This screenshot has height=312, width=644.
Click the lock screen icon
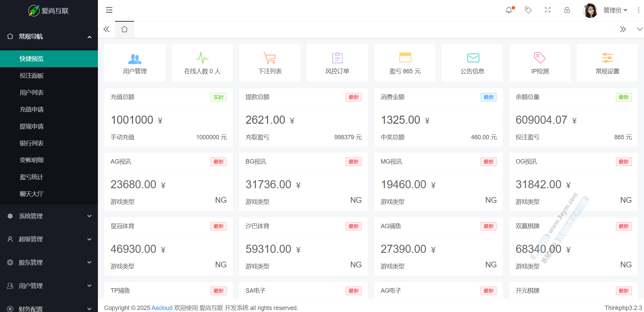tap(567, 10)
